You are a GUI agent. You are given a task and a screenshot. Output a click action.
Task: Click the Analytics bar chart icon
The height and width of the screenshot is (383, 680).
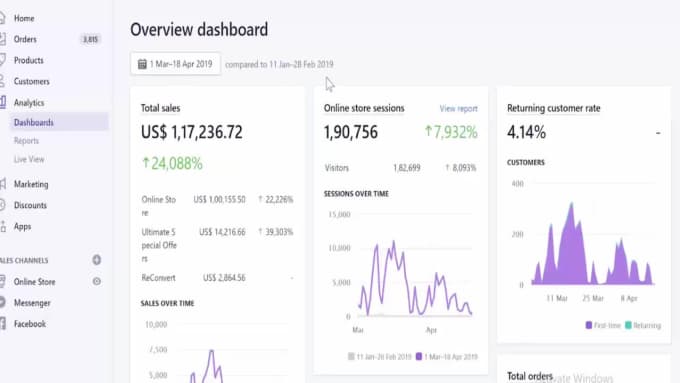3,102
